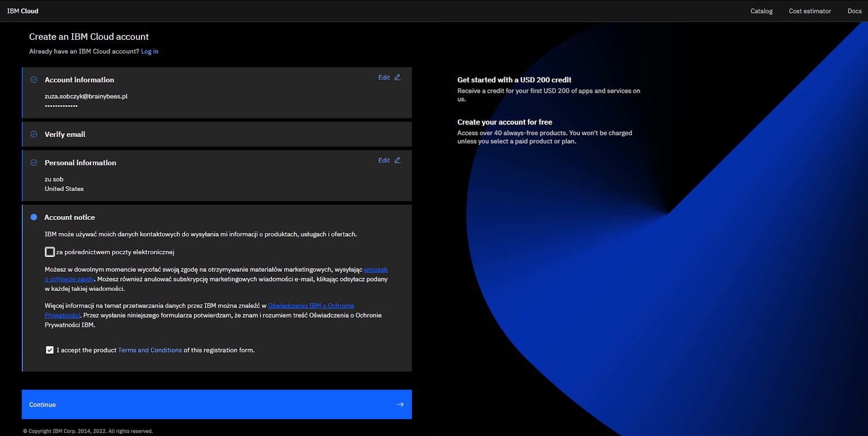Open the Cost estimator page
868x436 pixels.
810,11
